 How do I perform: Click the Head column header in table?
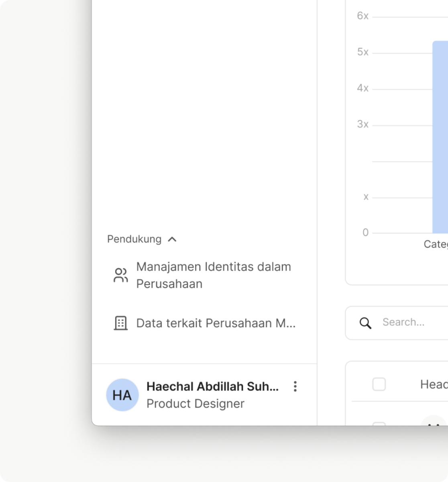coord(434,384)
